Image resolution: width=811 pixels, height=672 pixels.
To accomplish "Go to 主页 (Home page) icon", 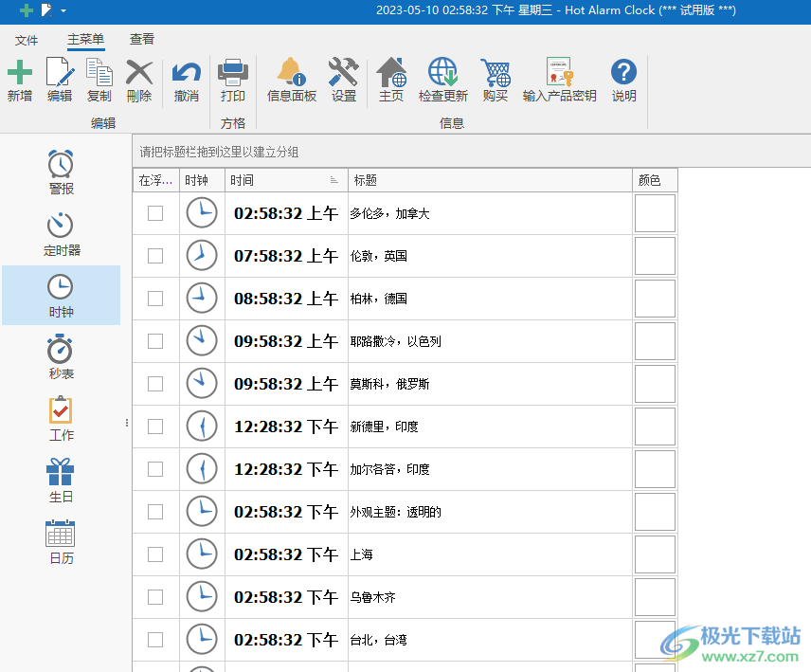I will pos(391,72).
